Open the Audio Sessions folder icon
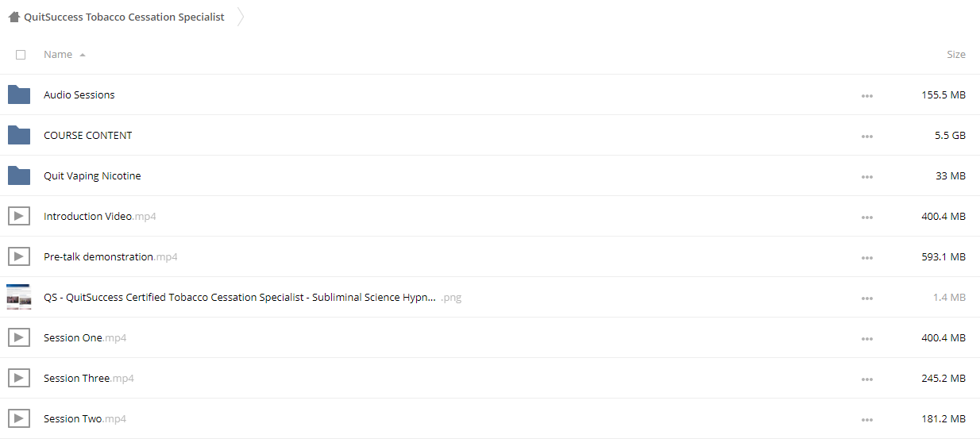This screenshot has width=980, height=439. coord(19,94)
